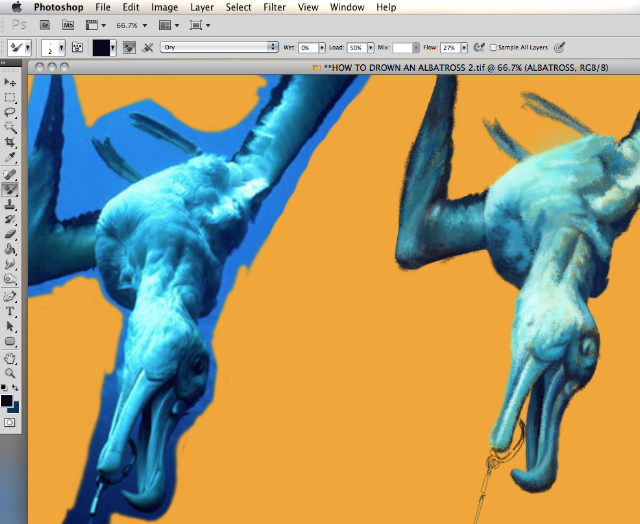Open the Window menu
This screenshot has width=640, height=524.
click(347, 7)
